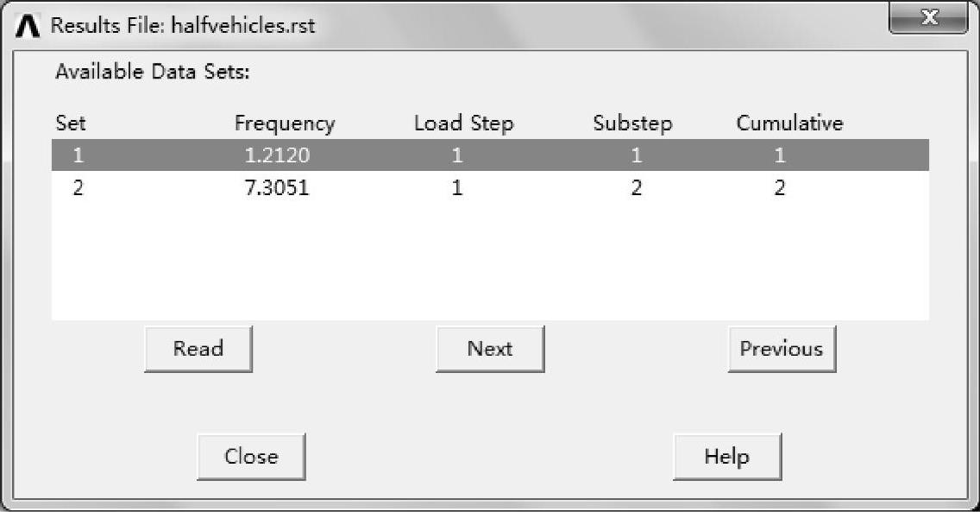Click the title text 'Results File: halfvehicles.rst'
Image resolution: width=980 pixels, height=512 pixels.
pos(183,26)
